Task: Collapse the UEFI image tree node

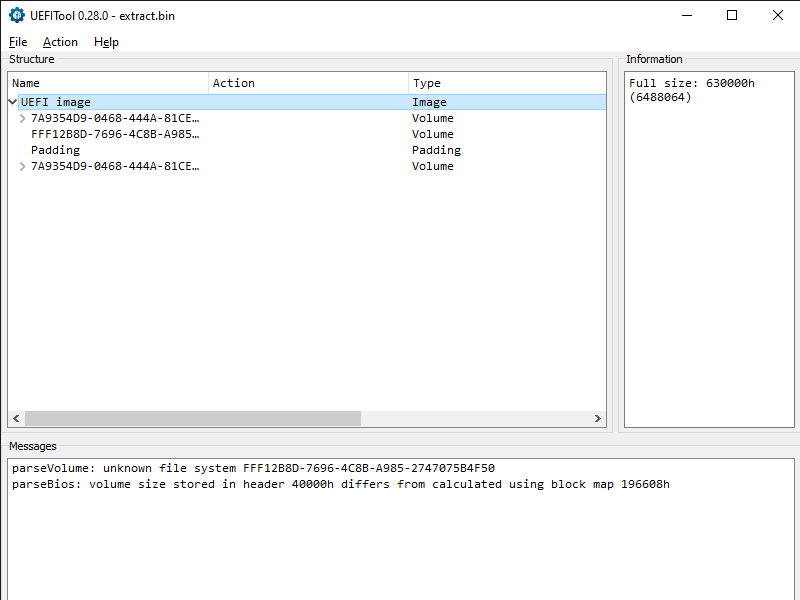Action: pos(13,102)
